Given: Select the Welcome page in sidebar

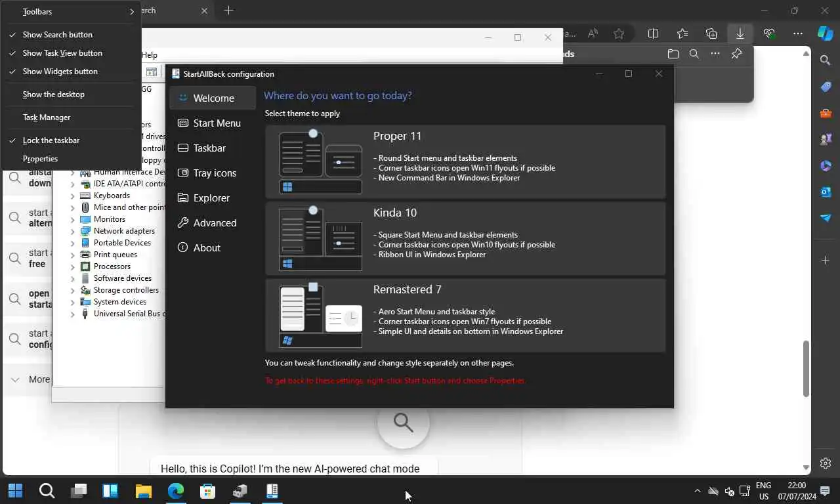Looking at the screenshot, I should (x=212, y=98).
